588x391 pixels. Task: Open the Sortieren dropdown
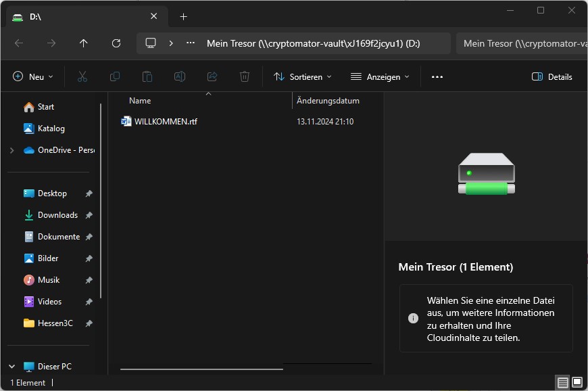(x=303, y=77)
